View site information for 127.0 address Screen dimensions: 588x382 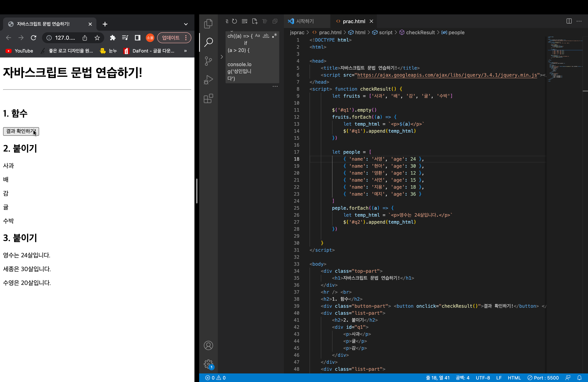(49, 38)
